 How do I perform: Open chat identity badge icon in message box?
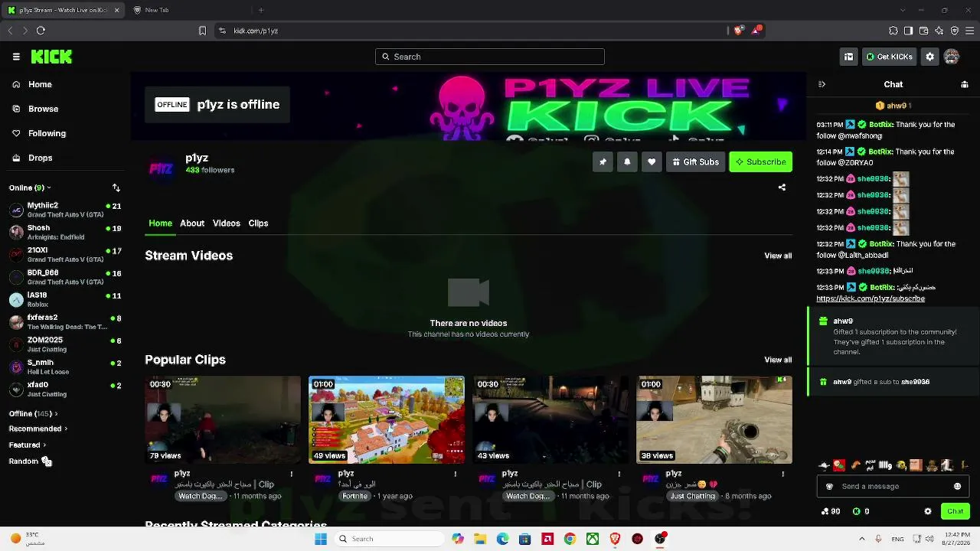(x=829, y=486)
